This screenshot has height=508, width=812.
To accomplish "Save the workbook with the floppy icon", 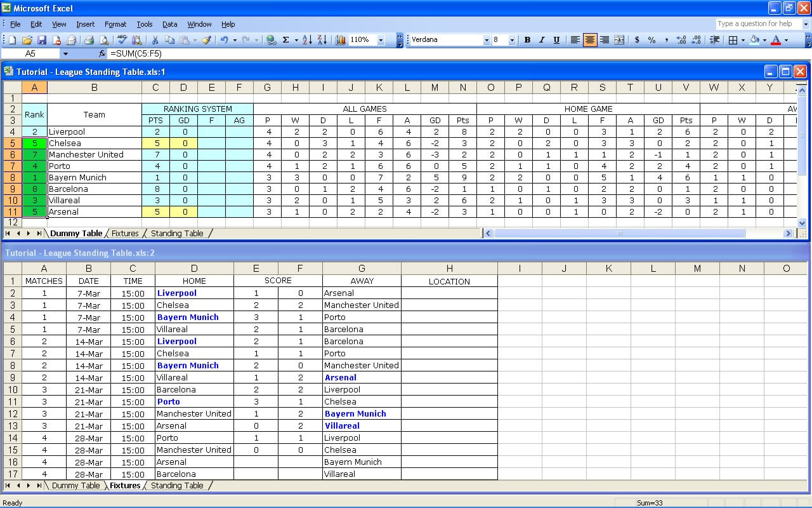I will click(42, 40).
